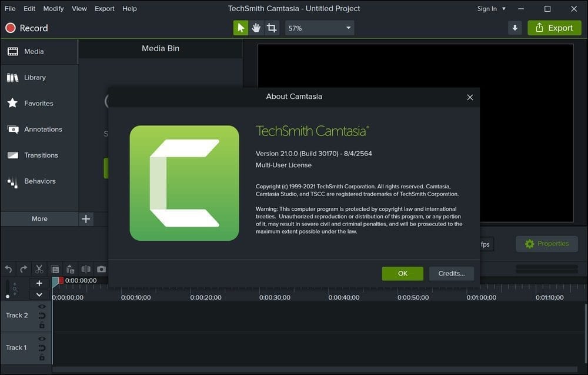The height and width of the screenshot is (375, 588).
Task: Open the Help menu
Action: click(129, 8)
